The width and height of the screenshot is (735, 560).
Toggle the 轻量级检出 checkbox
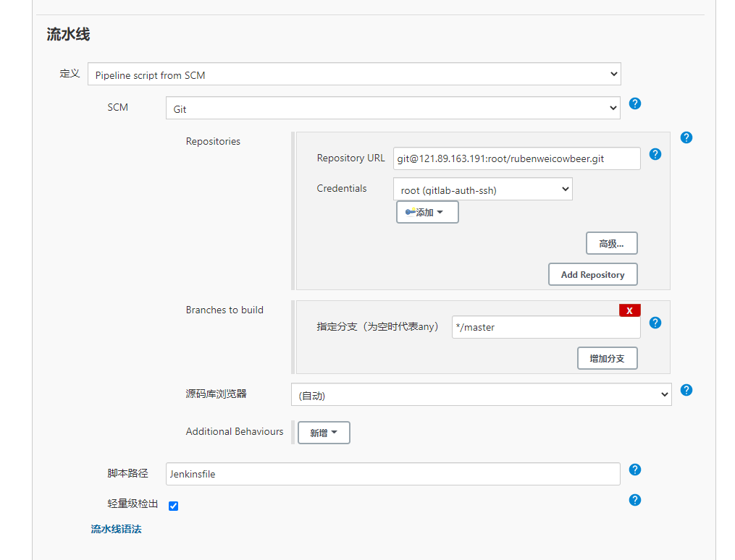174,506
